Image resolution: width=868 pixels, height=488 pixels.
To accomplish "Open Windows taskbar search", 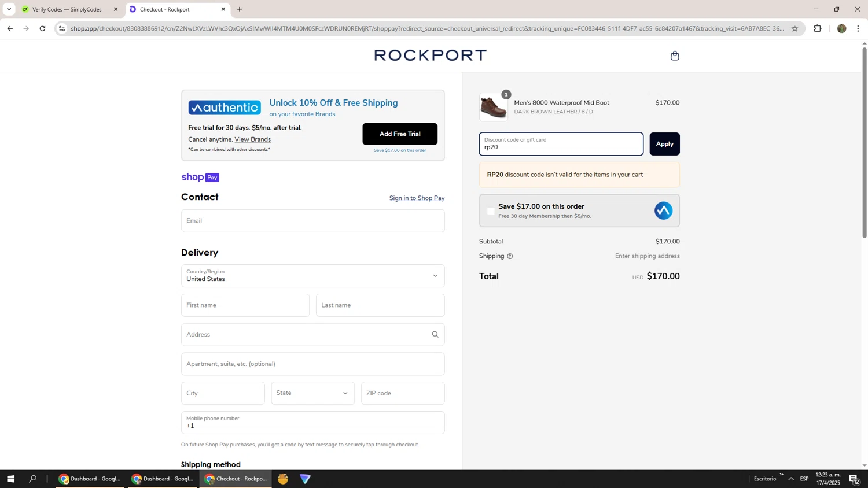I will (x=33, y=479).
